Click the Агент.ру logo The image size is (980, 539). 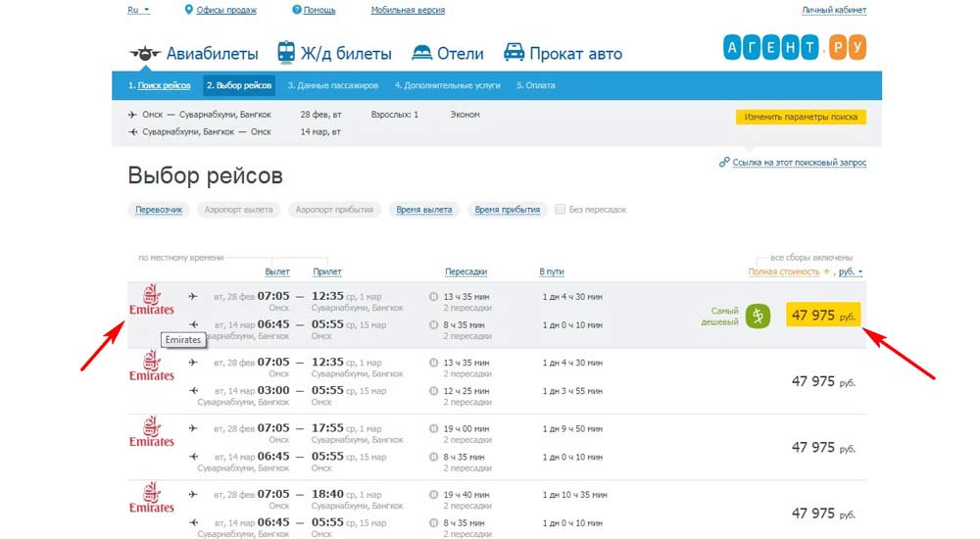coord(795,47)
